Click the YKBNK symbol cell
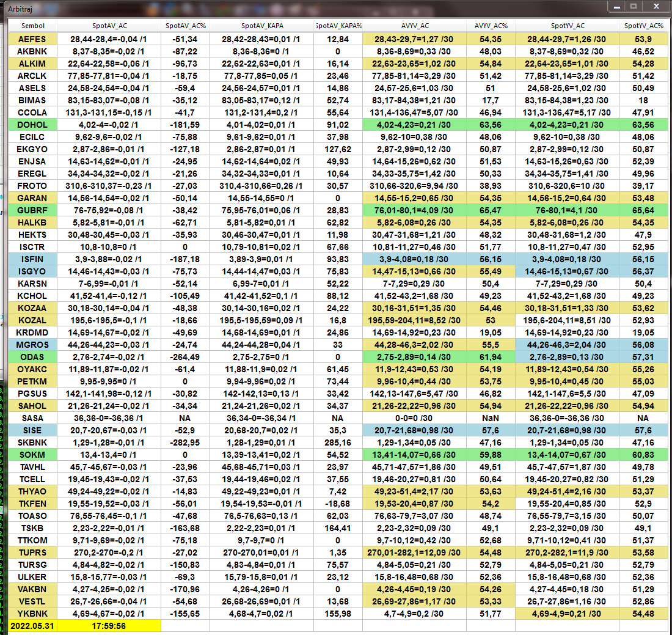The image size is (672, 635). 32,614
